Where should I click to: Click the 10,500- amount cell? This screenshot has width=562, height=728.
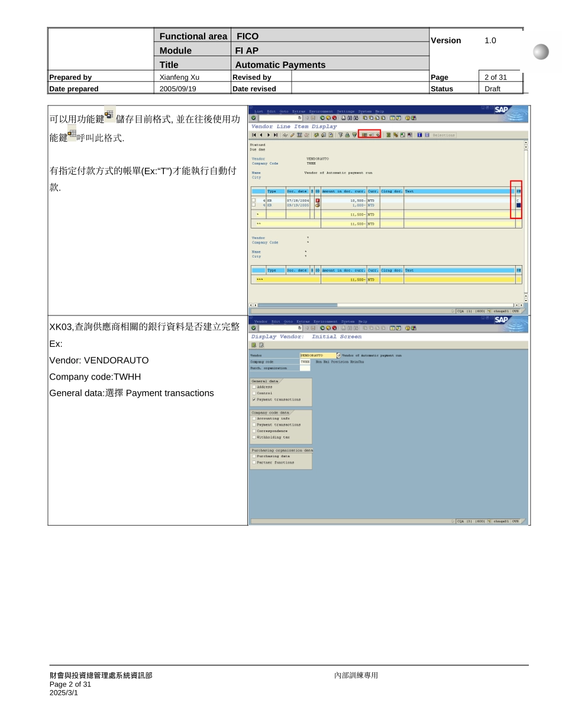(x=344, y=201)
